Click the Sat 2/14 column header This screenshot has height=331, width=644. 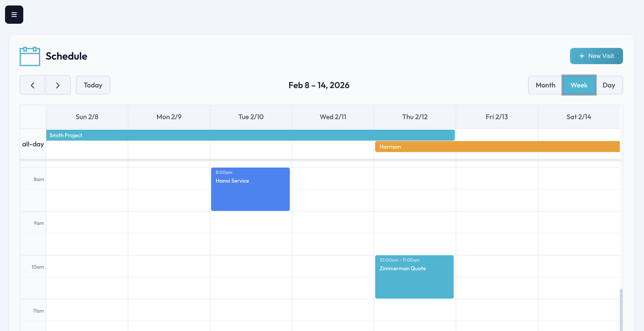(579, 116)
